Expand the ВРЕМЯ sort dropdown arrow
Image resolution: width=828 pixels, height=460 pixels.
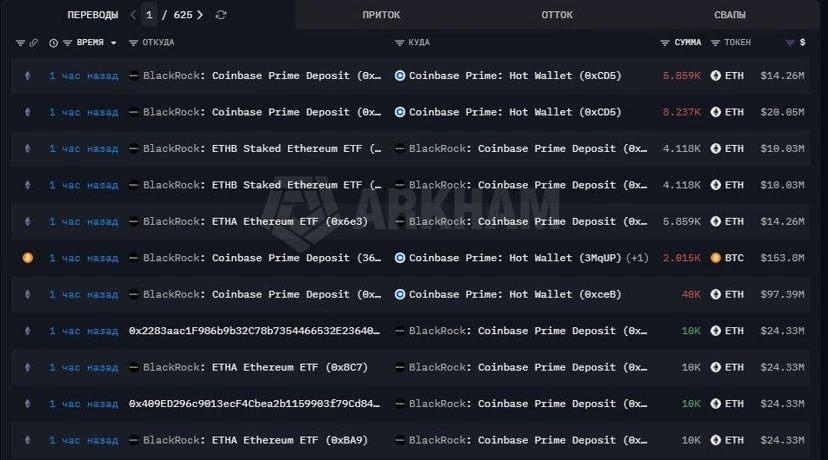[x=113, y=43]
